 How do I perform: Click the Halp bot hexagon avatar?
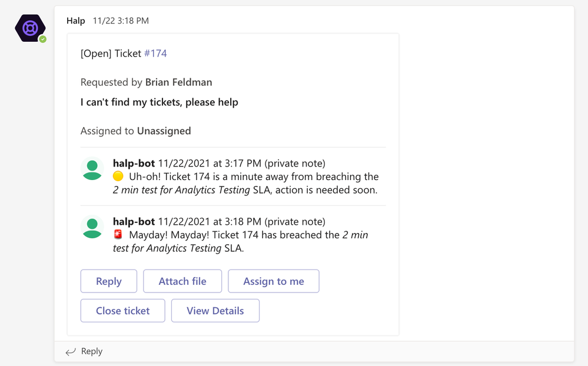tap(30, 28)
